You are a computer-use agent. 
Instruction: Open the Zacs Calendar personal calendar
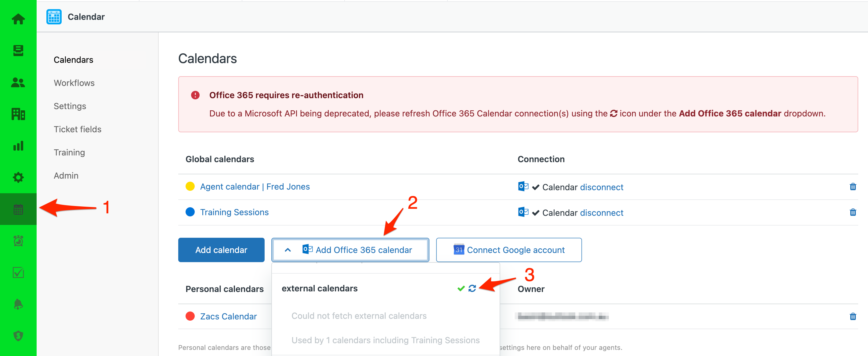pos(228,316)
